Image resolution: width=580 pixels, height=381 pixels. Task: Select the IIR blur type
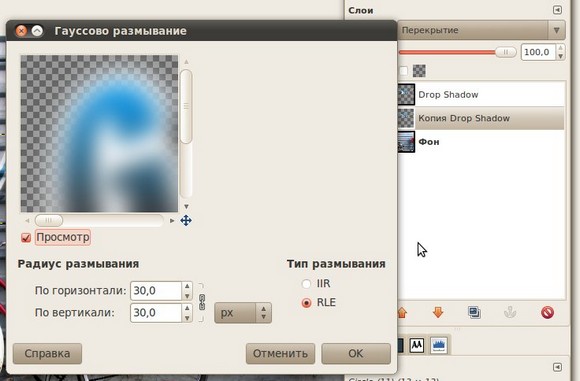(x=306, y=284)
